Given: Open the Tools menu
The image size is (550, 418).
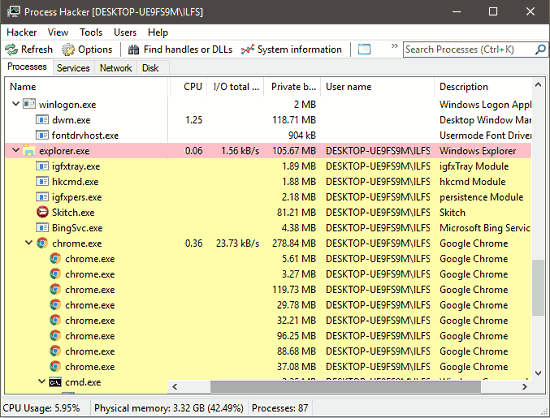Looking at the screenshot, I should (x=91, y=33).
